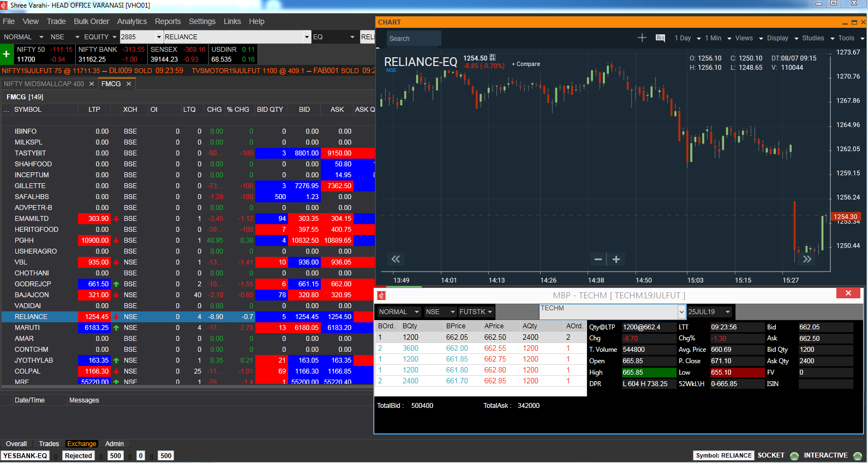Switch to the Trades messages tab

coord(49,444)
